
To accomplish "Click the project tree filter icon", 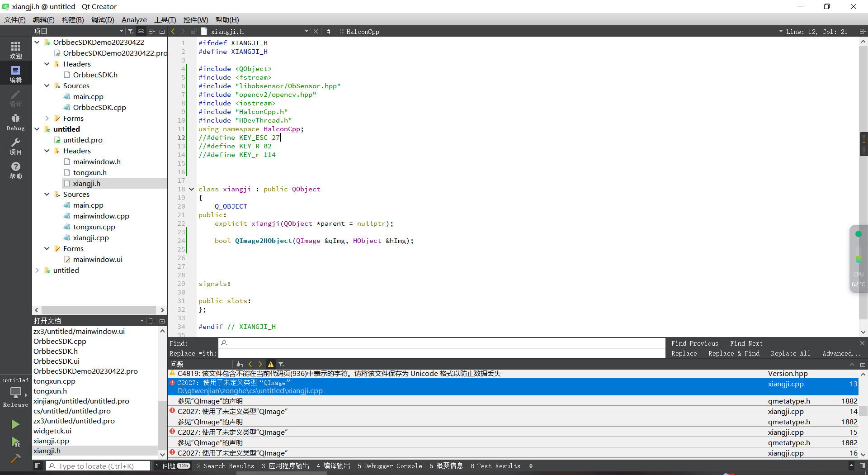I will [x=131, y=31].
